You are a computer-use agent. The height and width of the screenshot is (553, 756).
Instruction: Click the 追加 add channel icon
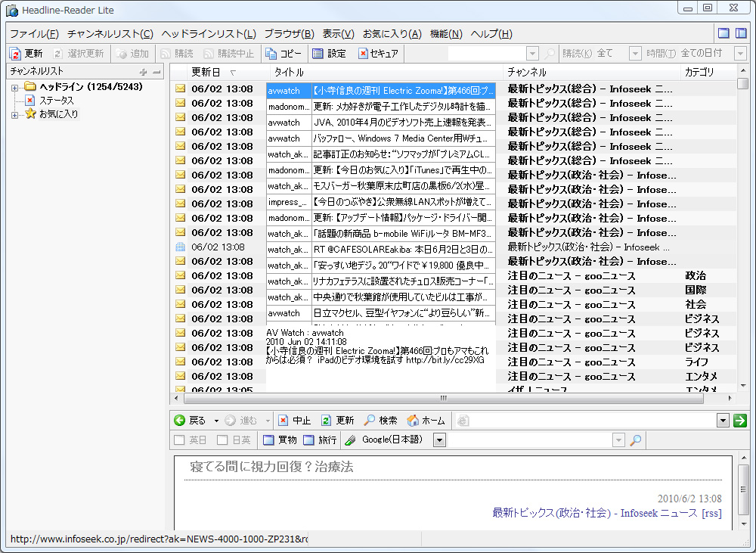(122, 54)
